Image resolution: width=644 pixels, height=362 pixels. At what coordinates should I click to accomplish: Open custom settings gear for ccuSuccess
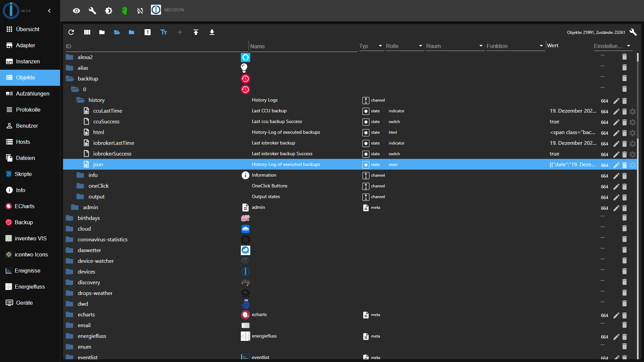633,122
